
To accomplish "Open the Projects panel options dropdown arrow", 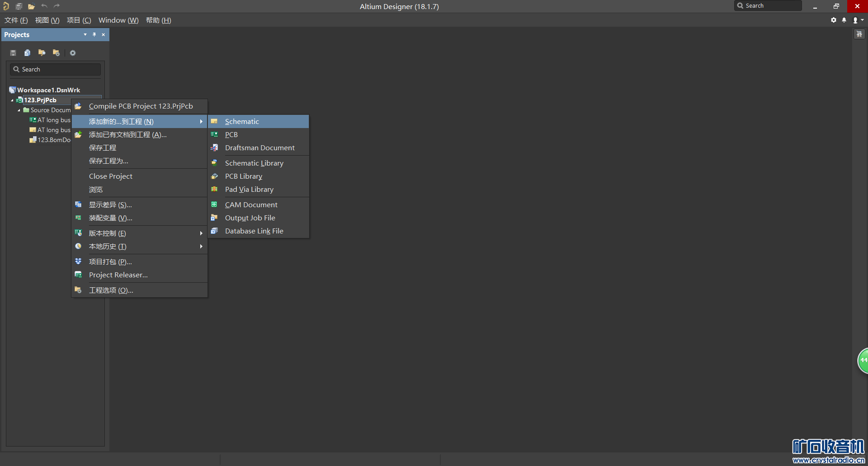I will tap(85, 34).
